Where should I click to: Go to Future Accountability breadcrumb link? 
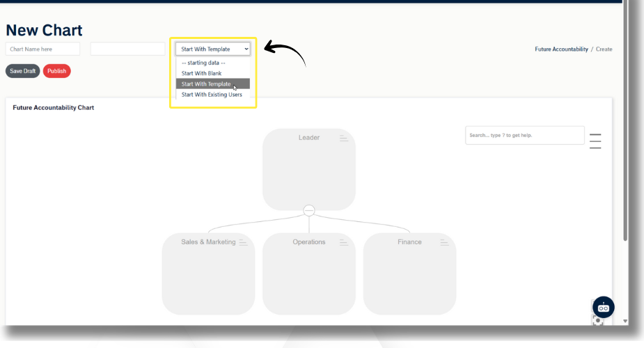[x=561, y=49]
